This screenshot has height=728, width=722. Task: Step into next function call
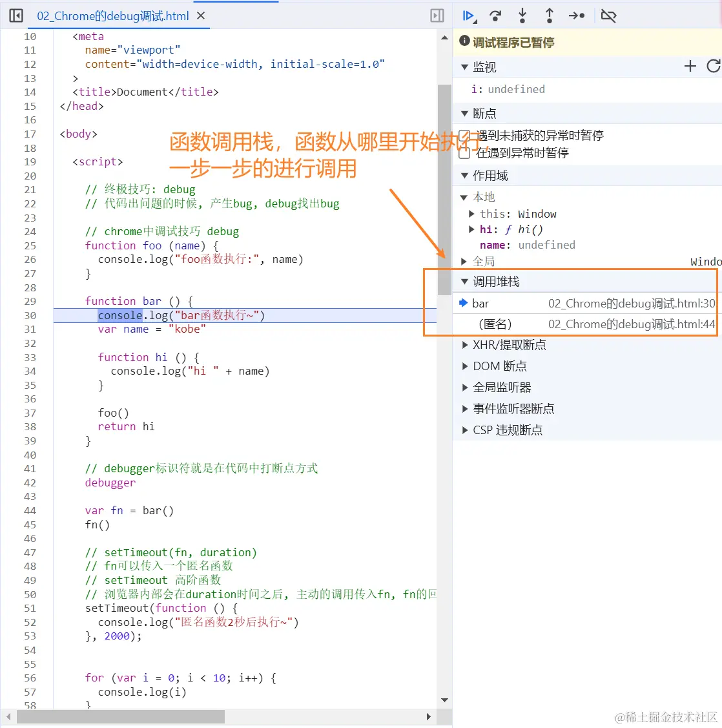pos(522,16)
